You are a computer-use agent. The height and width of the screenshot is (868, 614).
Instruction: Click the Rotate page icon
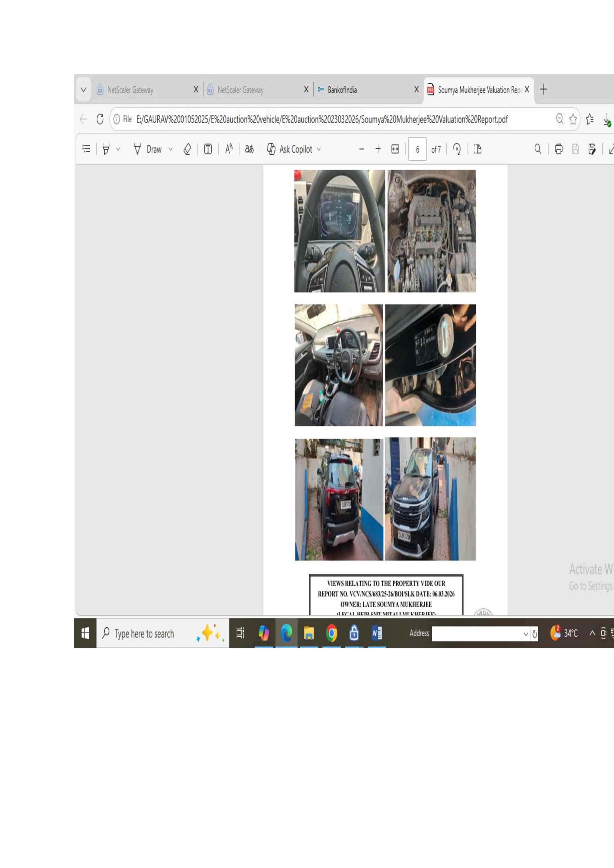pyautogui.click(x=457, y=149)
